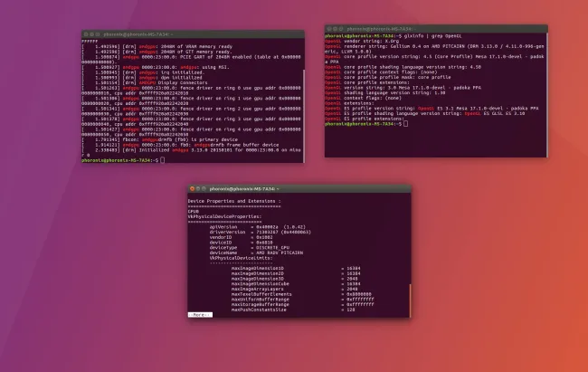
Task: Click the --More-- pager prompt
Action: click(200, 315)
